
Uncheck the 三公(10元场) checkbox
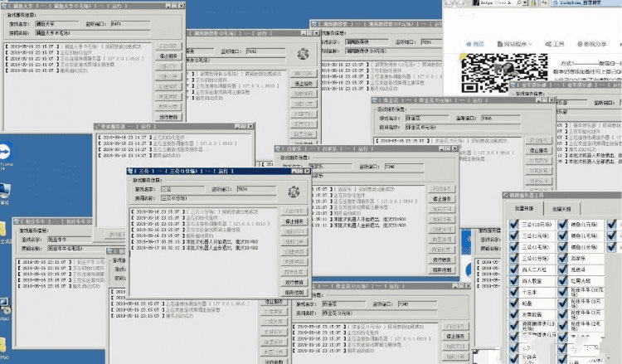[513, 224]
